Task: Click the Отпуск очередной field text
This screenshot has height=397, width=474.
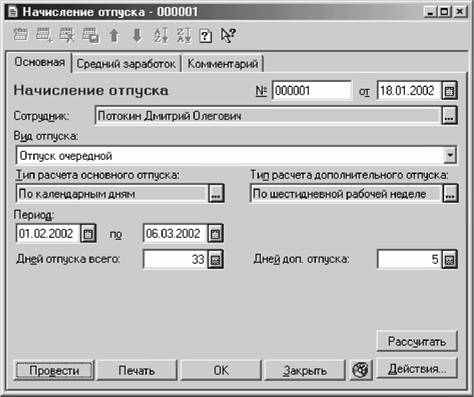Action: point(66,156)
